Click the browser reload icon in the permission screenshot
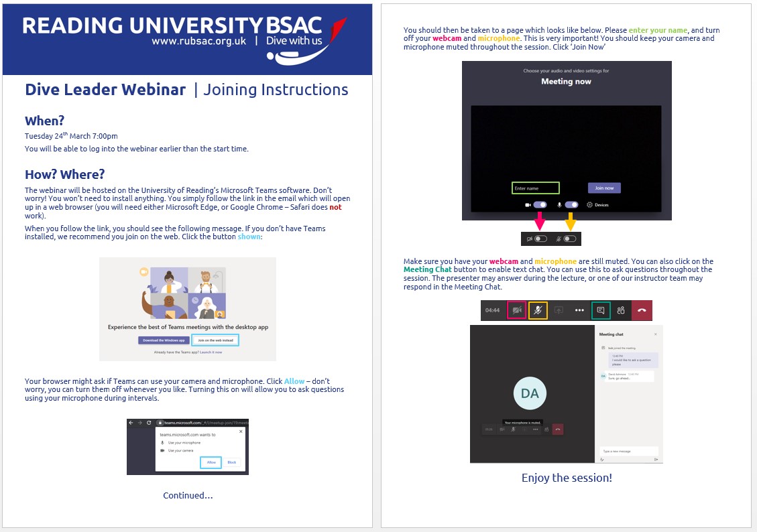This screenshot has width=757, height=532. [149, 423]
